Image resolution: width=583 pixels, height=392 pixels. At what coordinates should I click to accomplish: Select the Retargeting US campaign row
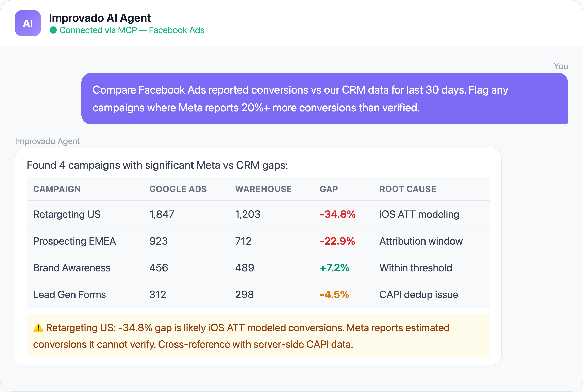click(x=67, y=214)
